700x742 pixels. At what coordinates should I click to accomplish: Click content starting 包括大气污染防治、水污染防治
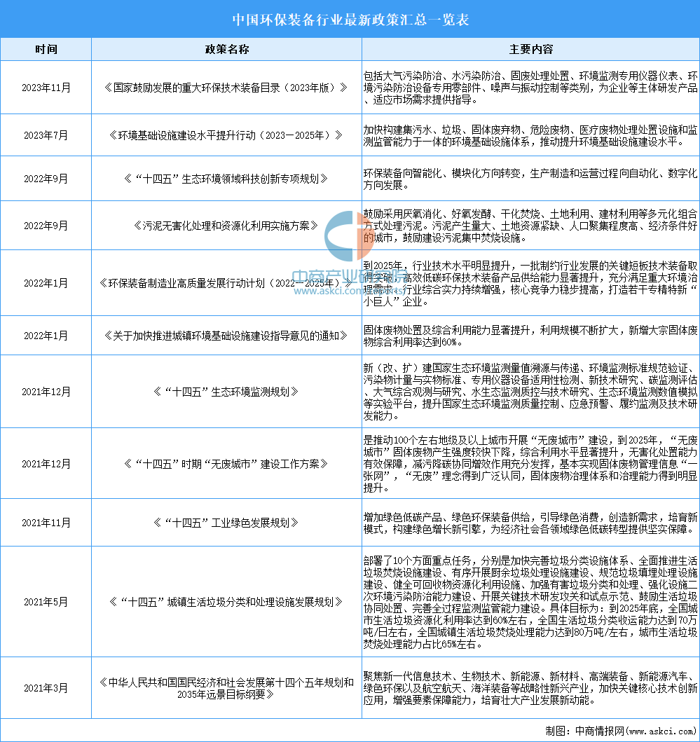530,88
